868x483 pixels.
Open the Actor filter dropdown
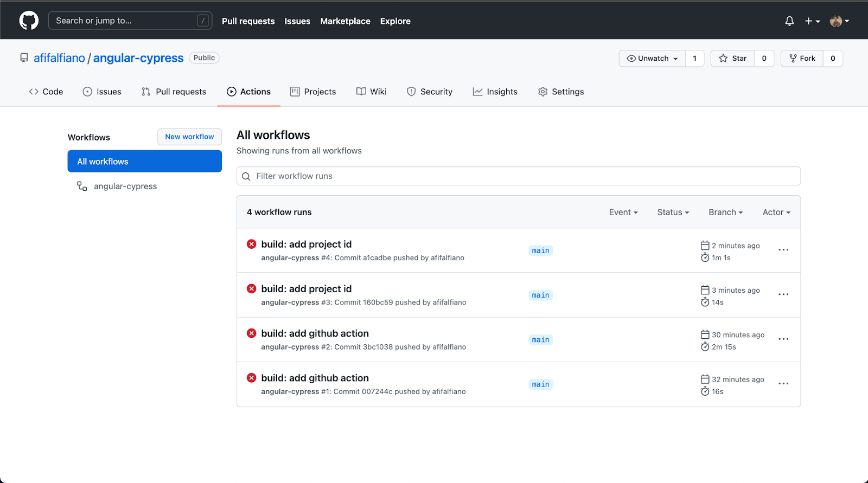tap(777, 212)
